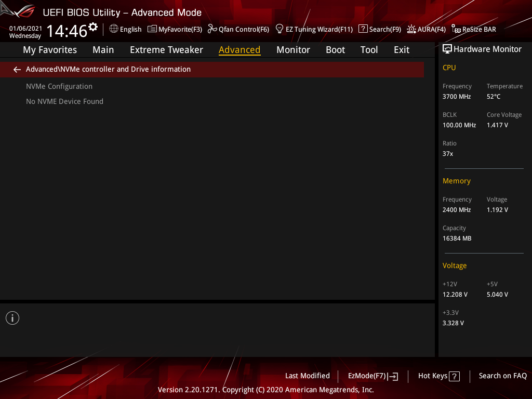Click the breadcrumb 'Advanced\NVMe controller and Drive information'
The width and height of the screenshot is (532, 399).
pos(108,69)
